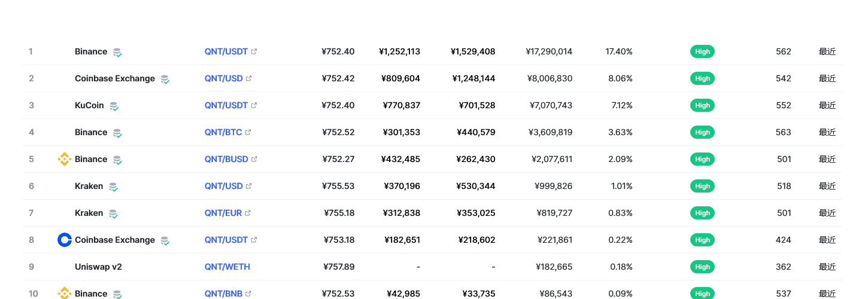Click High confidence badge in Uniswap row
The height and width of the screenshot is (299, 868).
pyautogui.click(x=702, y=267)
